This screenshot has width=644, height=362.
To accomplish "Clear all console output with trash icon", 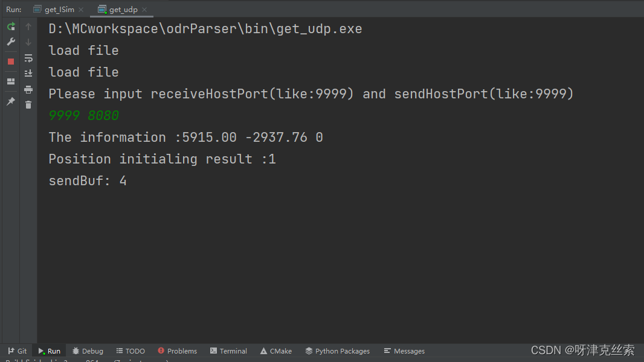I will click(28, 105).
